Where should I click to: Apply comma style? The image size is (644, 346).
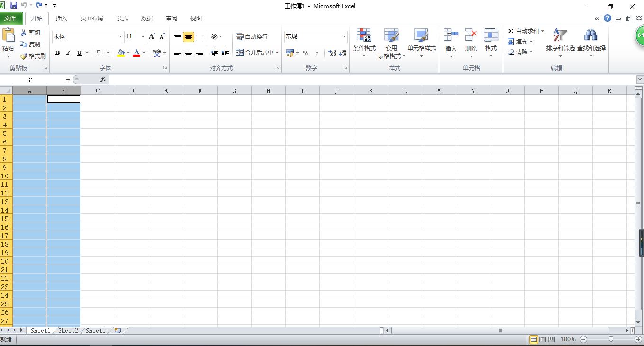coord(317,53)
